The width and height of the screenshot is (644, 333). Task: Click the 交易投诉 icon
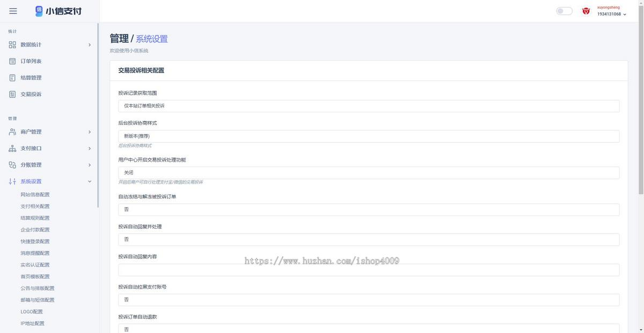click(12, 95)
